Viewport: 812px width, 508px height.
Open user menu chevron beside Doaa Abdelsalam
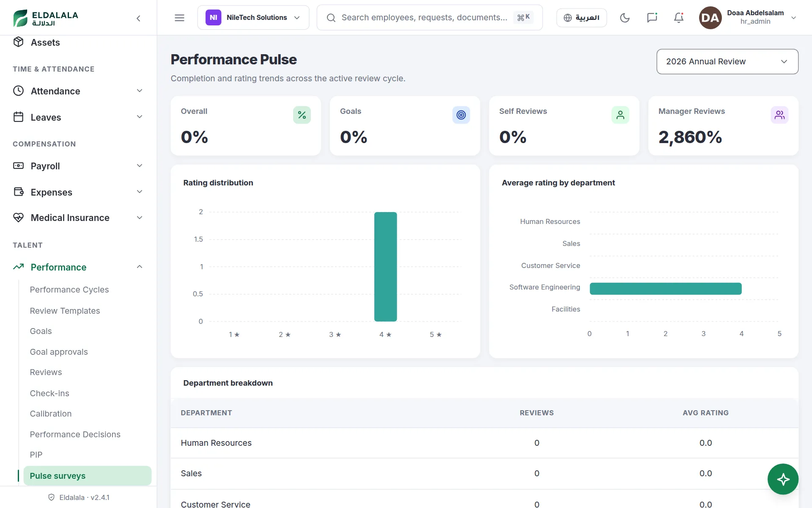[x=793, y=18]
